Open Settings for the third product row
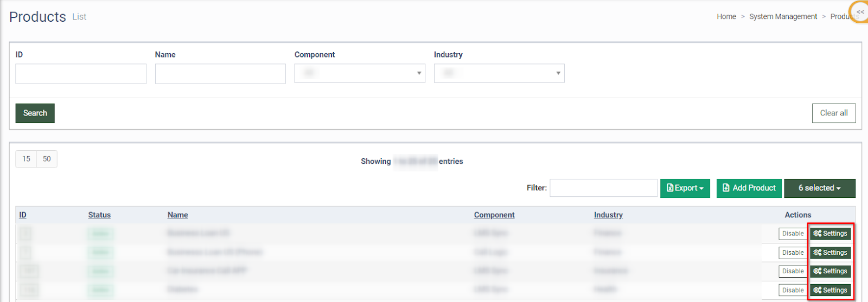 pyautogui.click(x=830, y=271)
